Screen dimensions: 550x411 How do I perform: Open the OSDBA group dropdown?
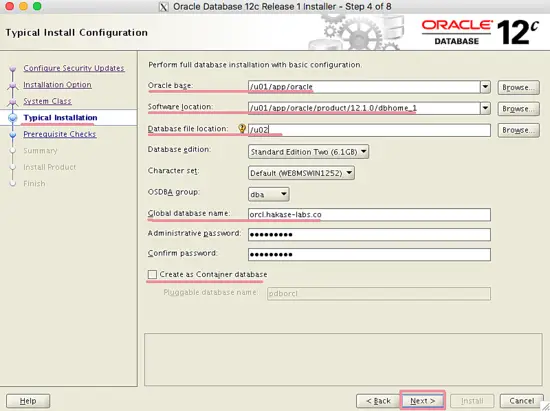coord(269,194)
